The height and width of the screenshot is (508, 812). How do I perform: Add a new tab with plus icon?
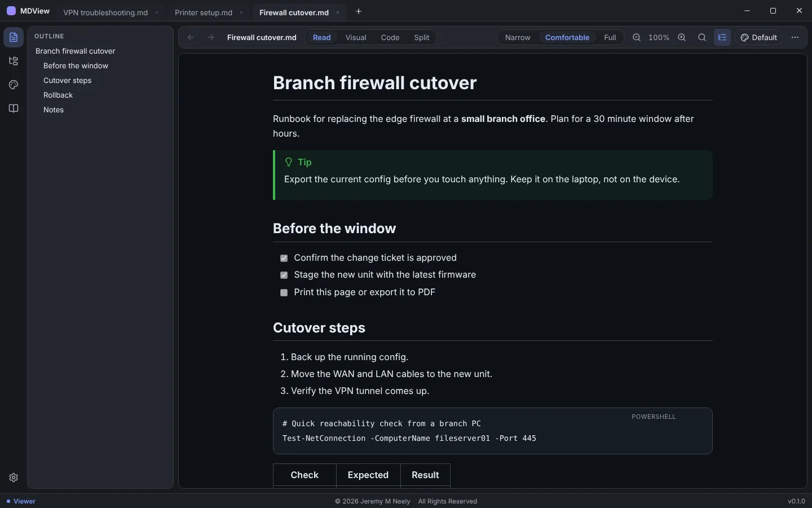click(359, 11)
